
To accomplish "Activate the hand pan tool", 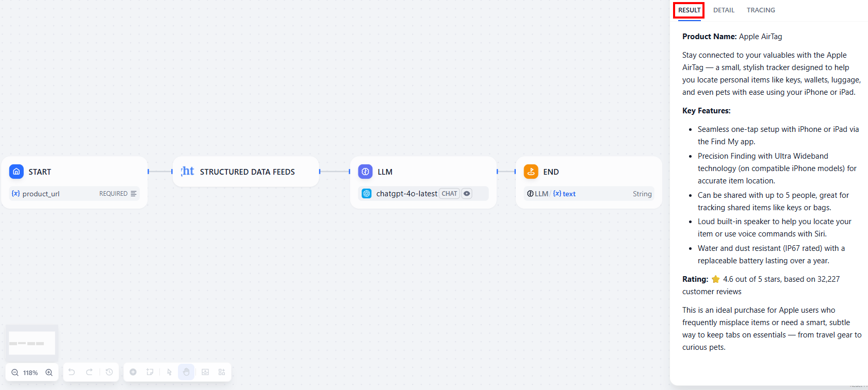I will point(186,372).
